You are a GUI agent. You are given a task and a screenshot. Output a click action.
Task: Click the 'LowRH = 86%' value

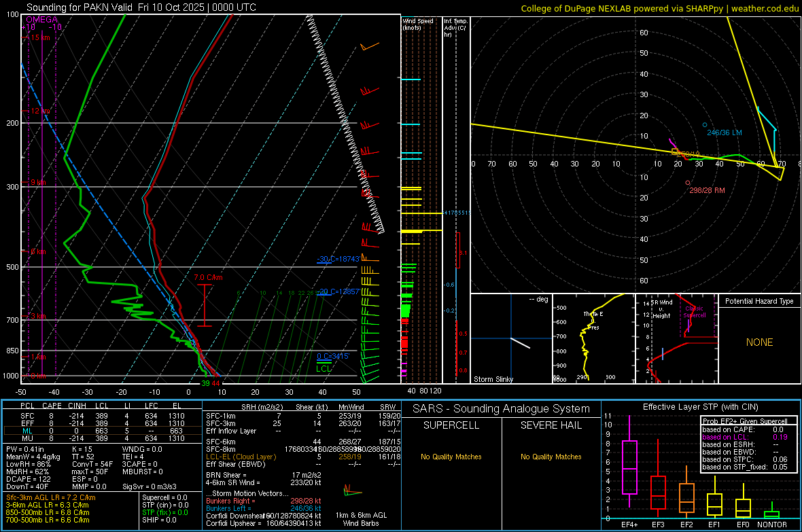[28, 464]
